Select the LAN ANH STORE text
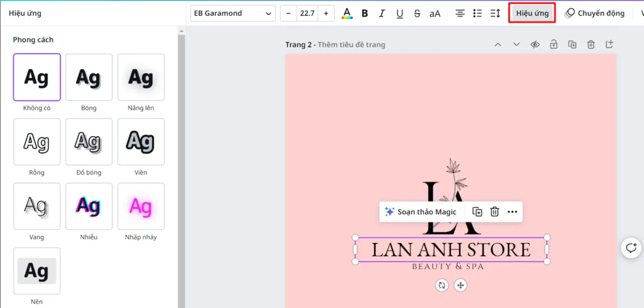Viewport: 644px width, 308px height. pos(451,249)
